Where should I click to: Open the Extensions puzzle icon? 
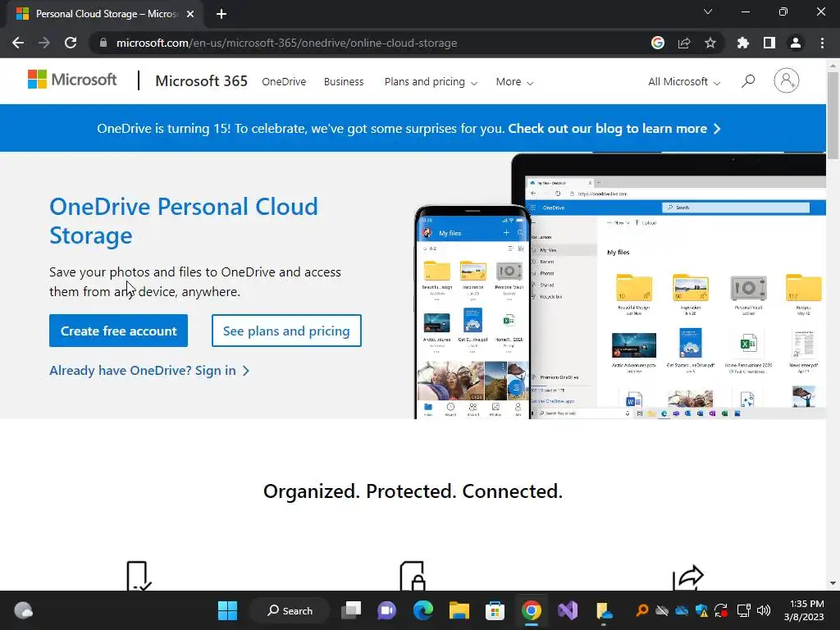click(743, 43)
